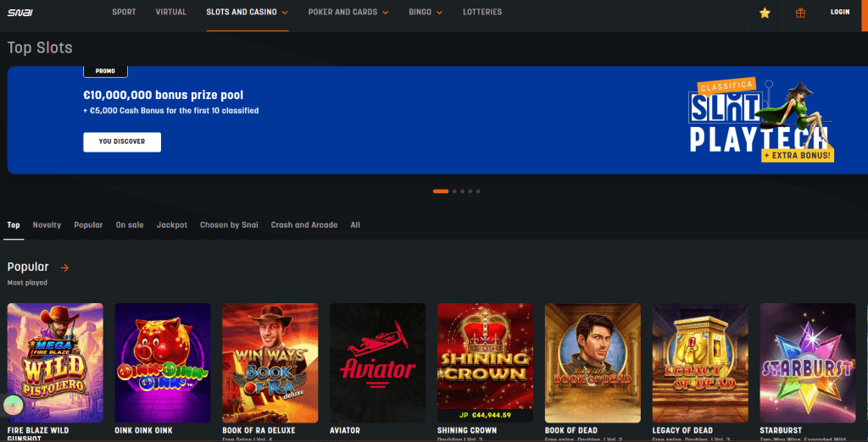Screen dimensions: 868x442
Task: Open favorites star icon
Action: click(x=765, y=13)
